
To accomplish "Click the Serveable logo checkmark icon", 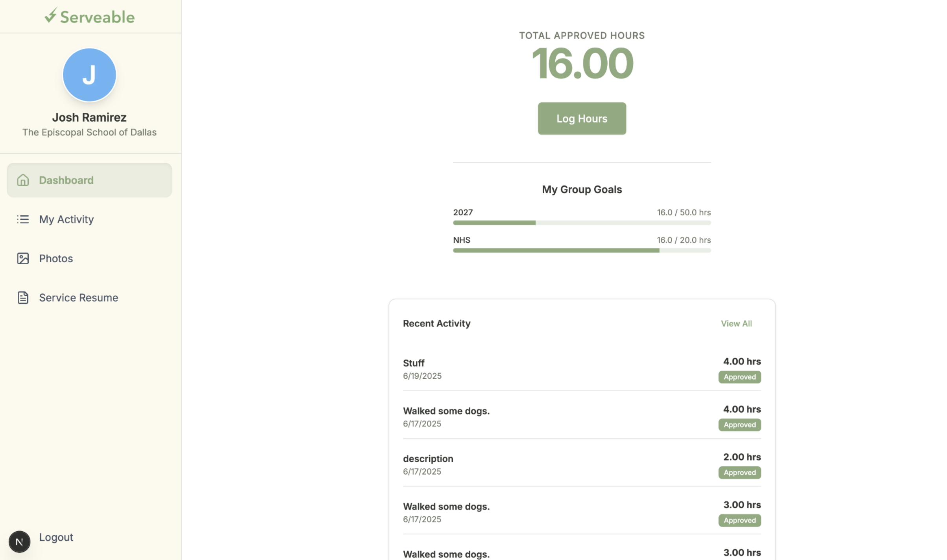I will click(51, 15).
